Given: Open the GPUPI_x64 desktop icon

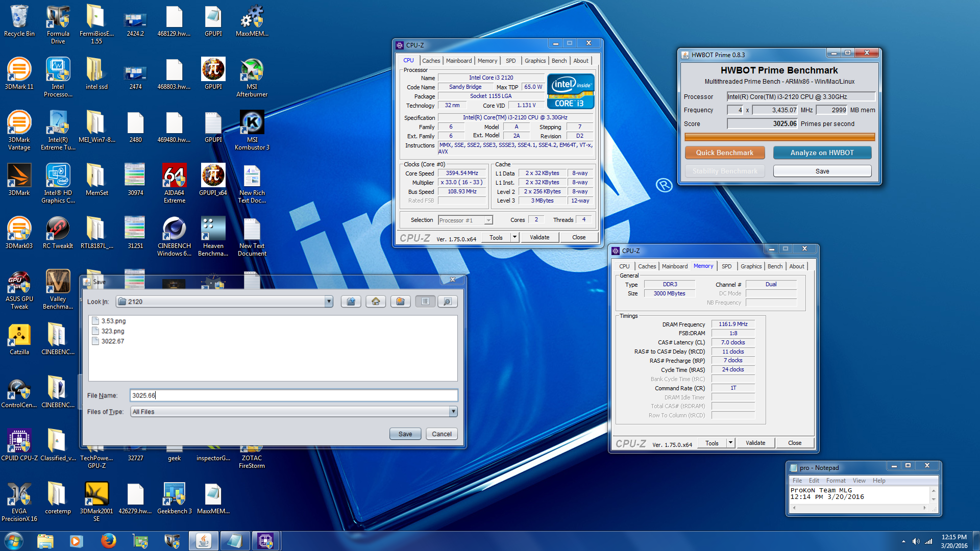Looking at the screenshot, I should pyautogui.click(x=213, y=181).
